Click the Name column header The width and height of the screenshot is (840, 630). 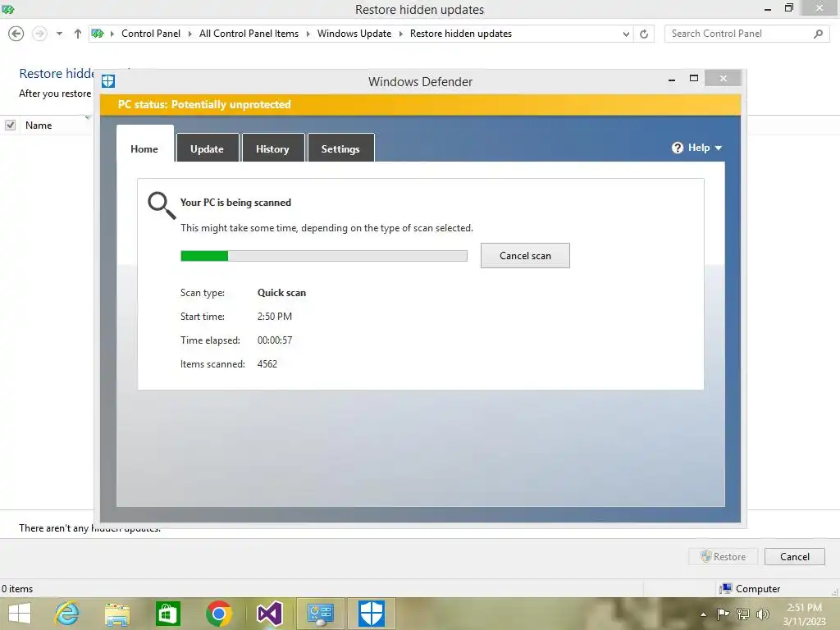click(x=39, y=126)
